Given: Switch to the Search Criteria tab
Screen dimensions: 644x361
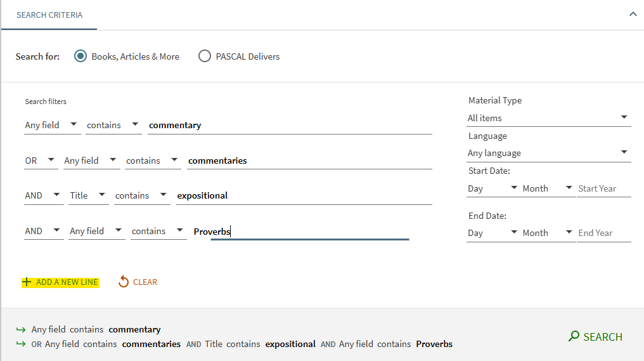Looking at the screenshot, I should 49,15.
